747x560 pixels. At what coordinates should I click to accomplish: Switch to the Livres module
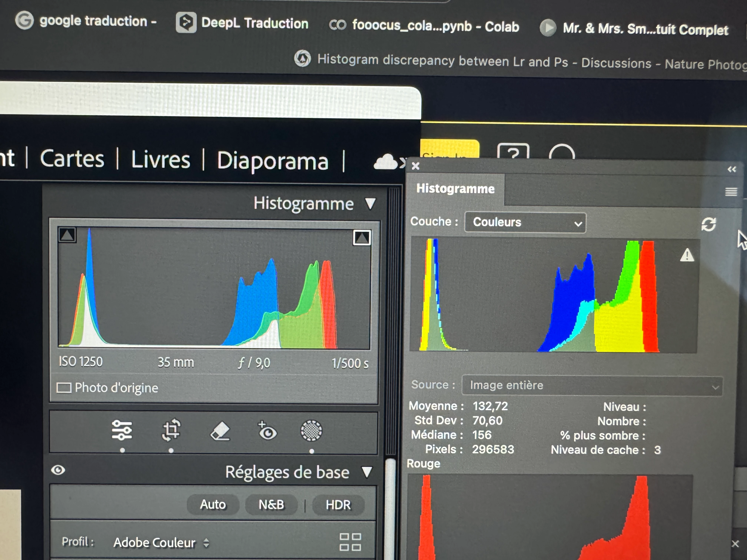(161, 159)
